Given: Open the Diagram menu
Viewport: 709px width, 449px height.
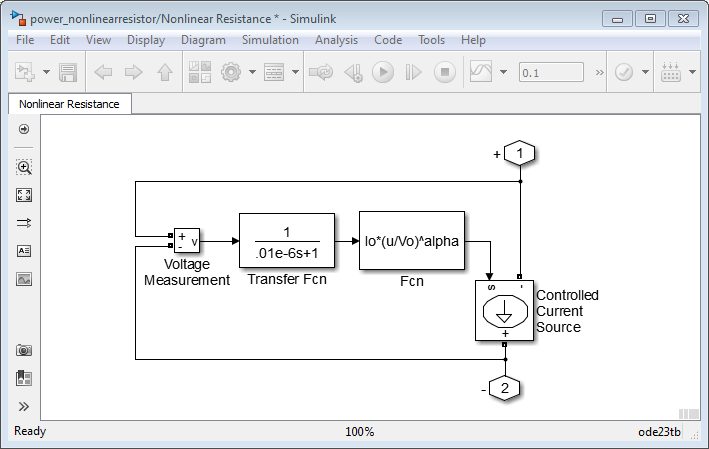Looking at the screenshot, I should tap(203, 40).
